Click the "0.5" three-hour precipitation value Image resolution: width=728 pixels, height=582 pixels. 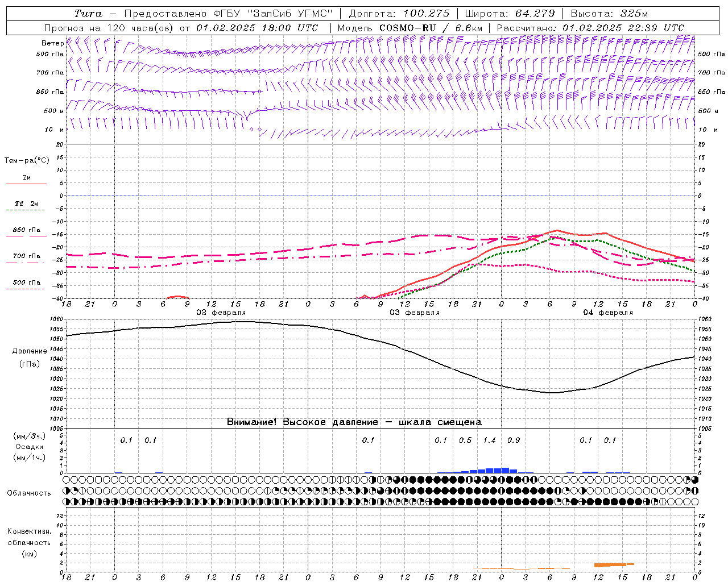(465, 440)
